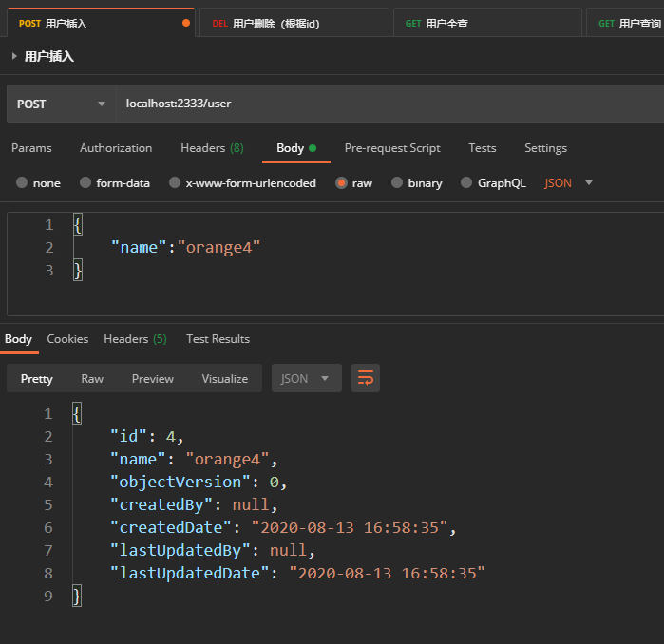This screenshot has width=664, height=644.
Task: Click the Visualize response button
Action: 224,378
